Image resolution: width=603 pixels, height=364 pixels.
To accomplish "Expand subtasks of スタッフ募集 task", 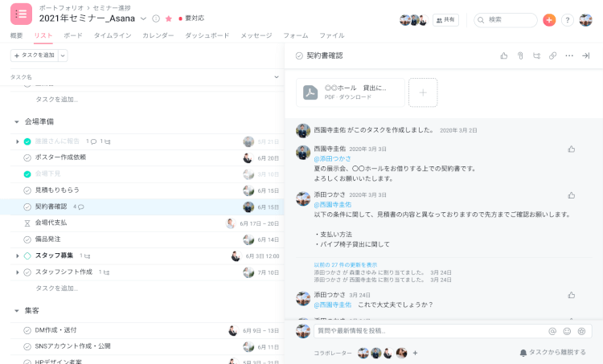I will 17,256.
